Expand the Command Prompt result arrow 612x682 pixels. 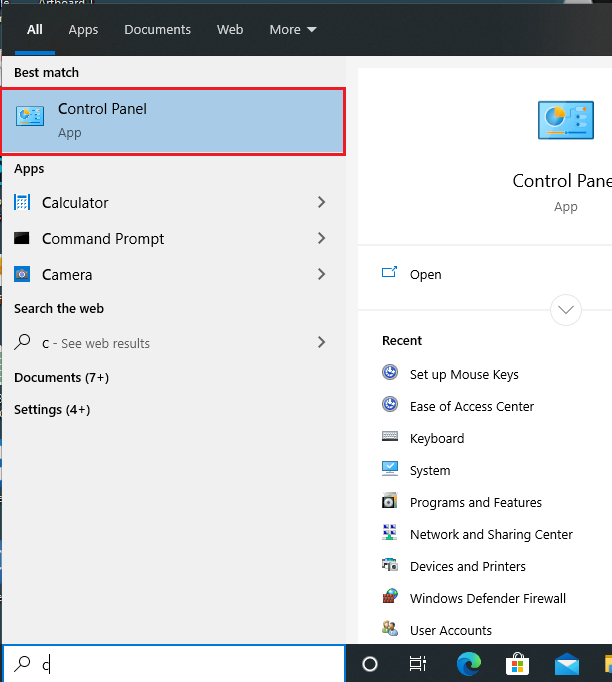pos(321,238)
